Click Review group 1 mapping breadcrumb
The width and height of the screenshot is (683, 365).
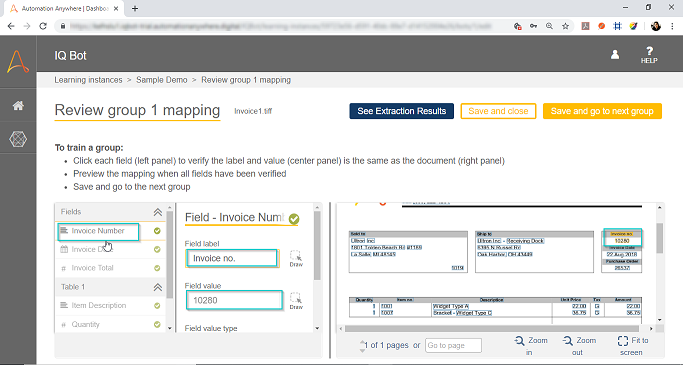[246, 80]
